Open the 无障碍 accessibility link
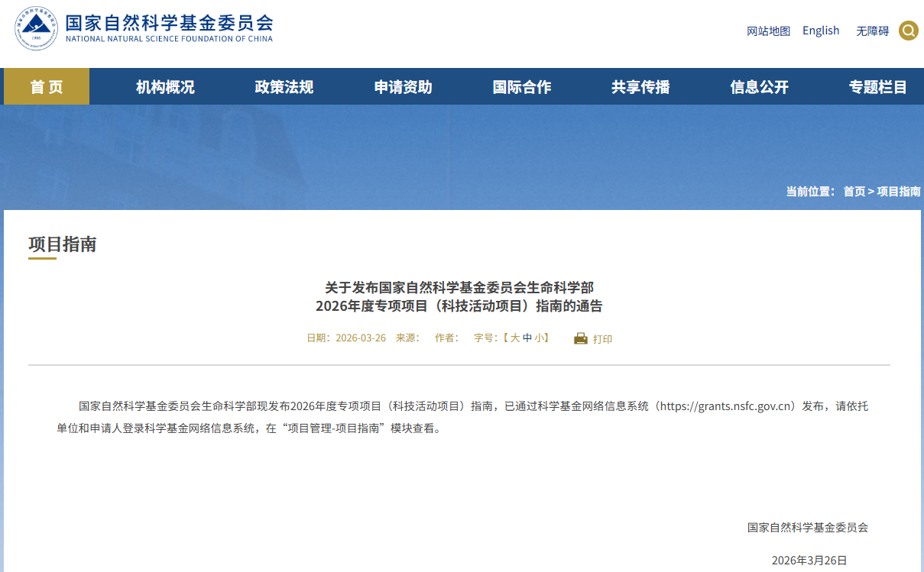924x572 pixels. coord(872,31)
